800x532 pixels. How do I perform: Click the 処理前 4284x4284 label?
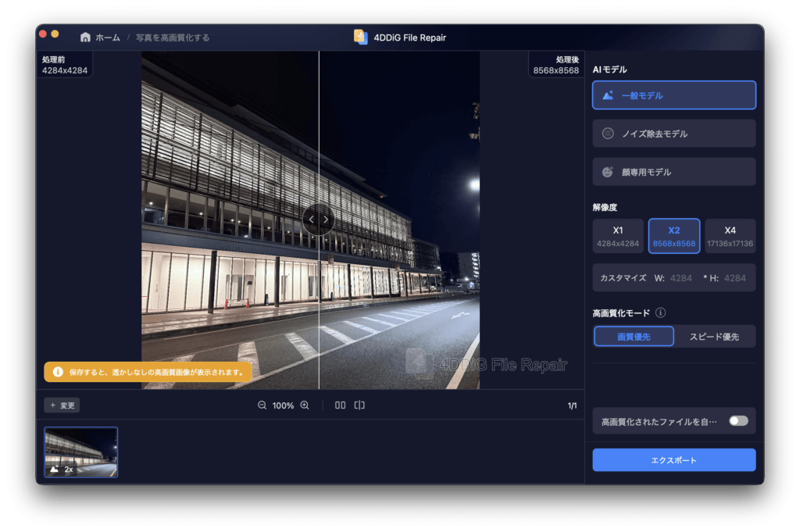tap(65, 66)
